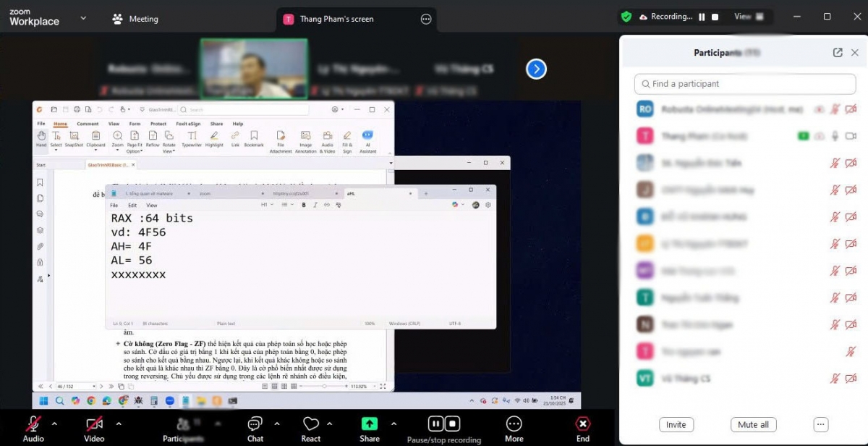The height and width of the screenshot is (446, 868).
Task: Select Thang Pham's screen tab
Action: 336,20
